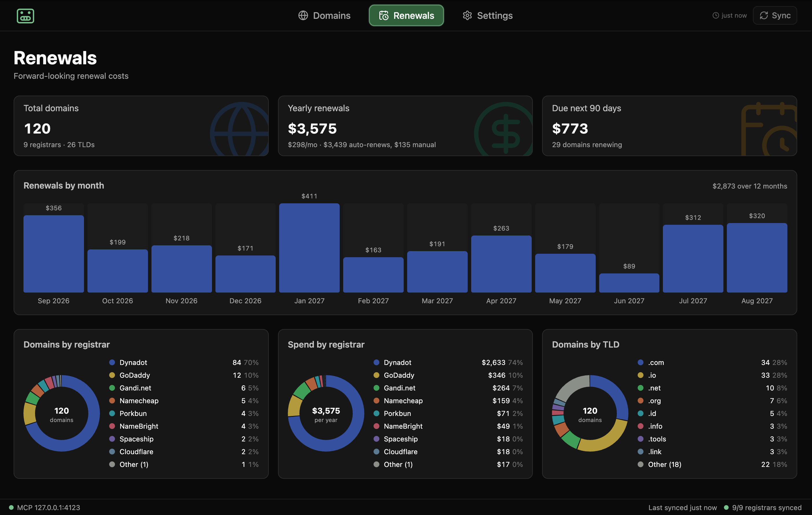812x515 pixels.
Task: Select the .id row in Domains by TLD
Action: 712,414
